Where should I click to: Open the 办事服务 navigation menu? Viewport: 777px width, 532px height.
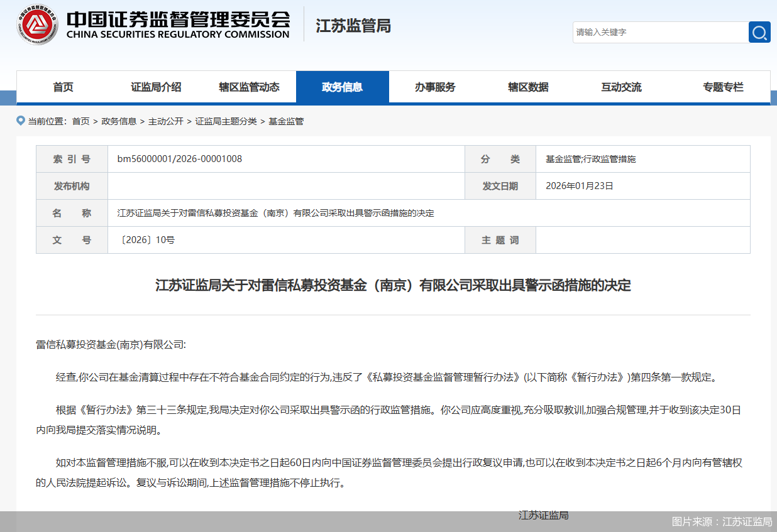(x=436, y=87)
